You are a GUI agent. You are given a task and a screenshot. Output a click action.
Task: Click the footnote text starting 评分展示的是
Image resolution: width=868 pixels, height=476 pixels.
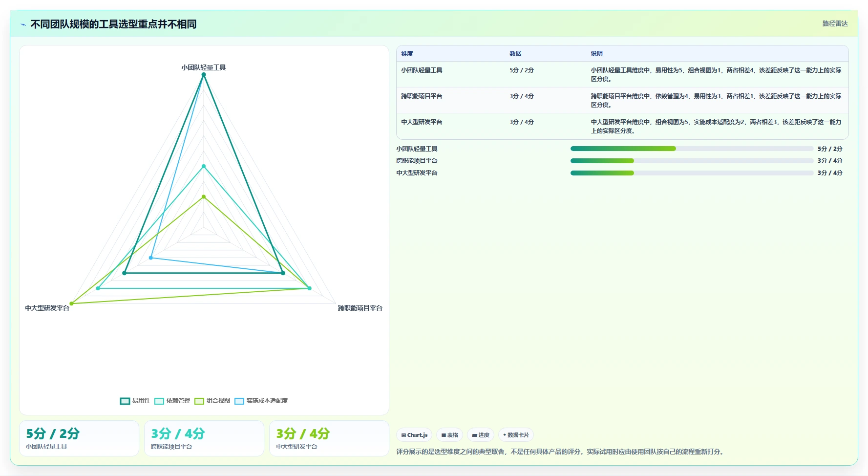click(x=561, y=452)
